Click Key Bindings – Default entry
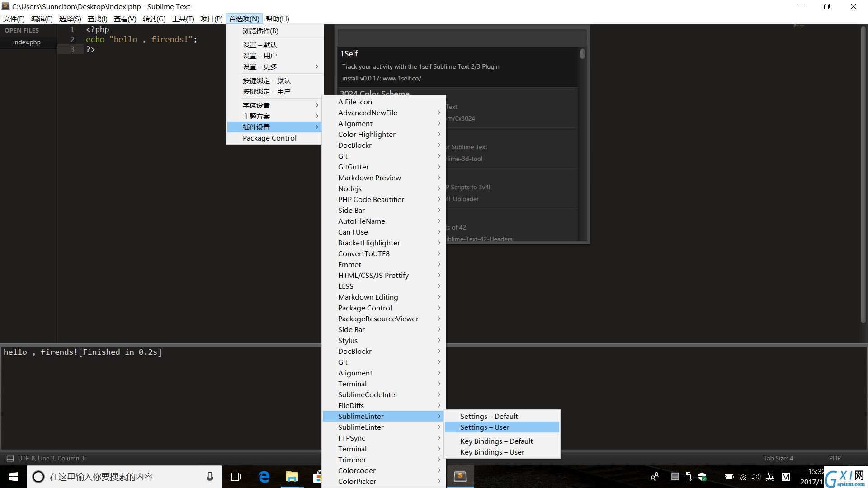 [502, 441]
